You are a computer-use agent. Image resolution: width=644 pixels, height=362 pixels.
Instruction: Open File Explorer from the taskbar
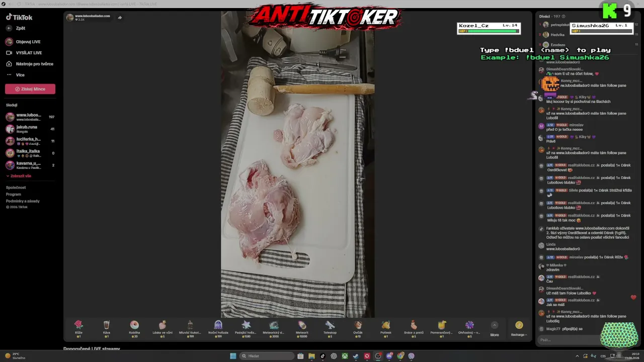click(311, 356)
